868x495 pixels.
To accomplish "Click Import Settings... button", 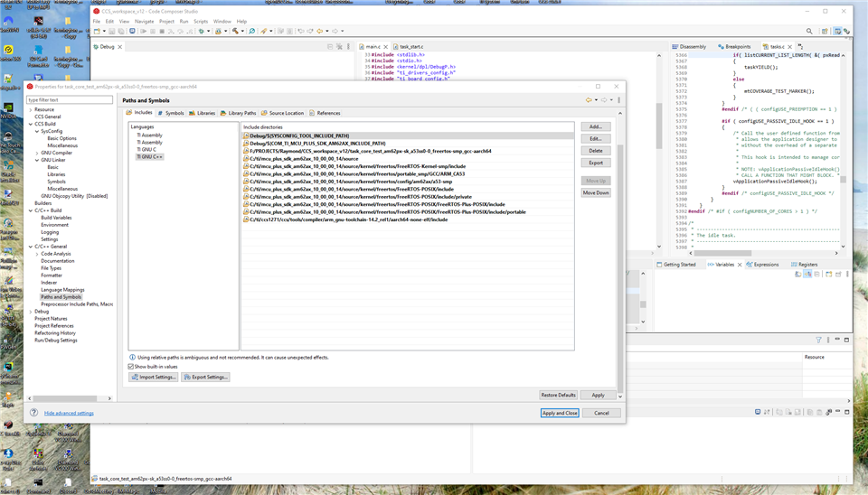I will click(154, 377).
